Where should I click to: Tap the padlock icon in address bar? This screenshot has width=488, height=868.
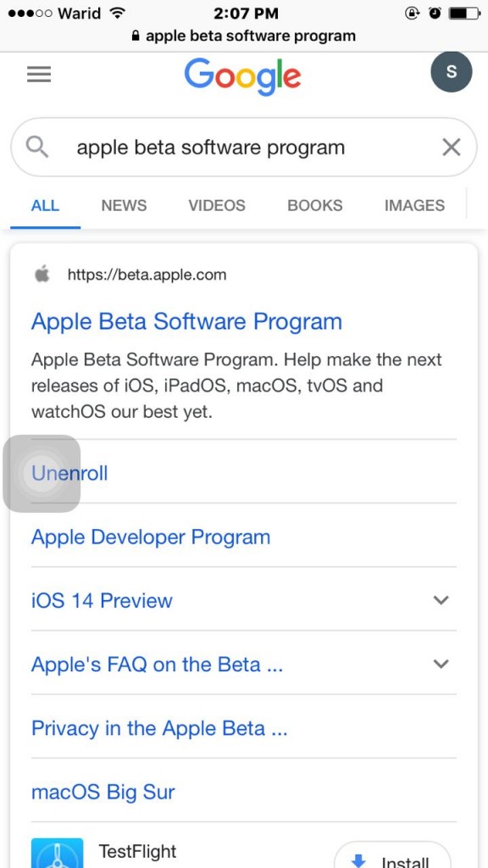tap(136, 36)
